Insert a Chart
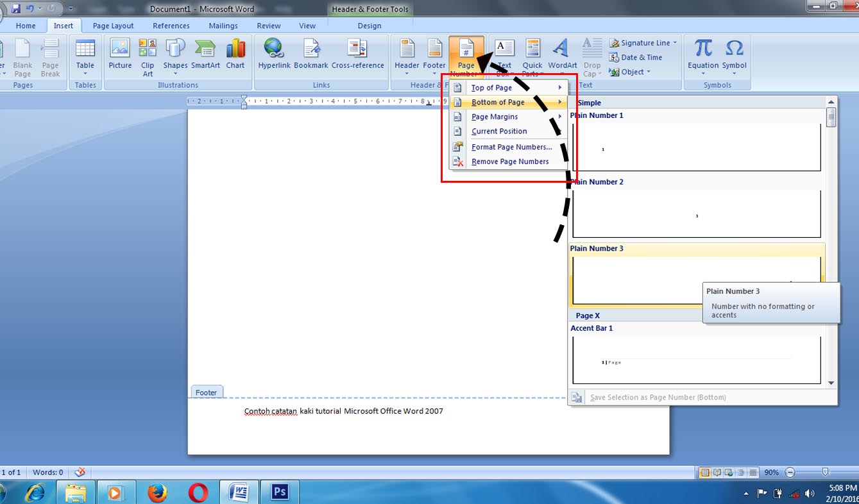Viewport: 859px width, 504px height. click(x=235, y=55)
